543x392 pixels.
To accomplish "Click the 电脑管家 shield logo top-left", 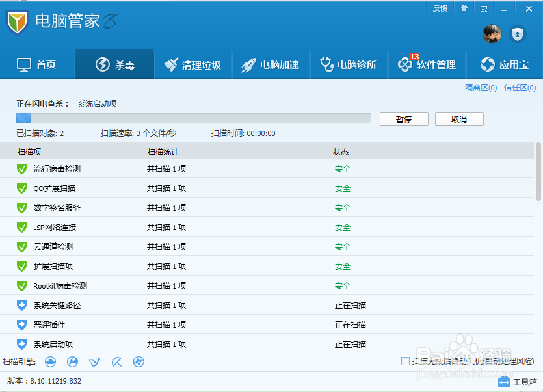I will [18, 22].
